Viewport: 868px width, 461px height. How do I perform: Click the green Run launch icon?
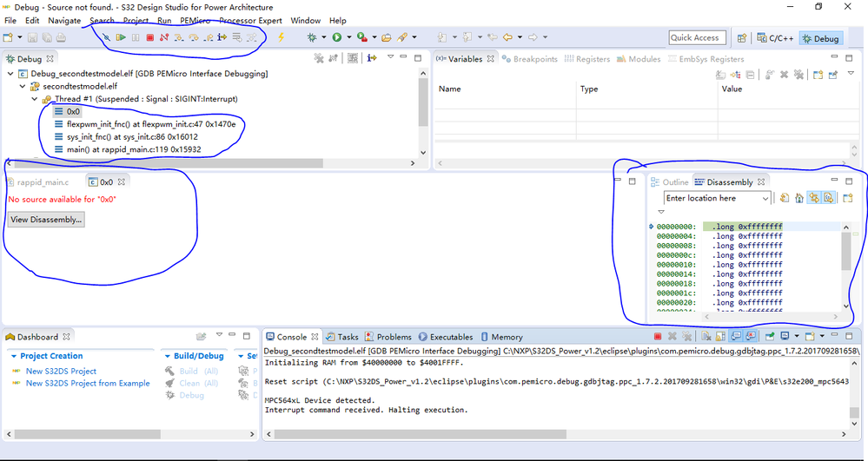tap(337, 37)
